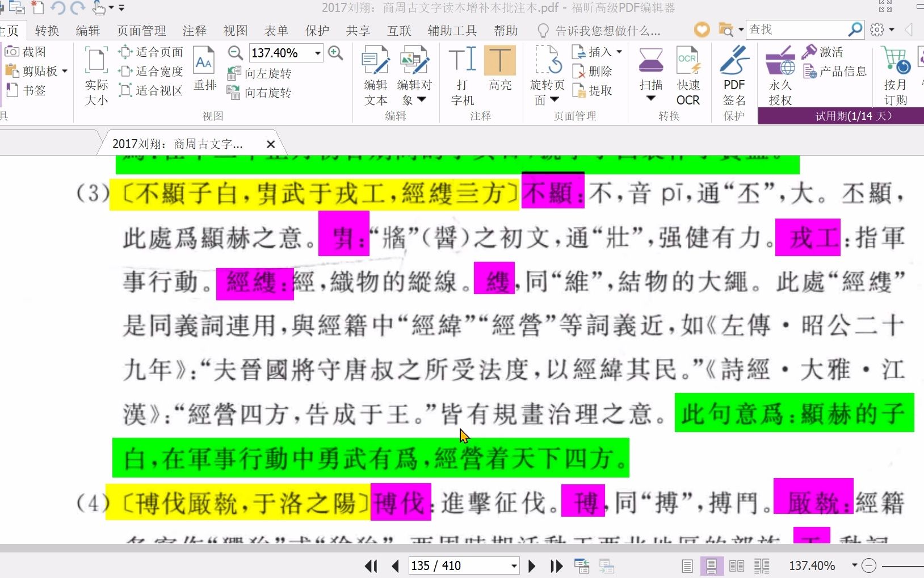Image resolution: width=924 pixels, height=578 pixels.
Task: Select continuous page view mode
Action: 712,566
